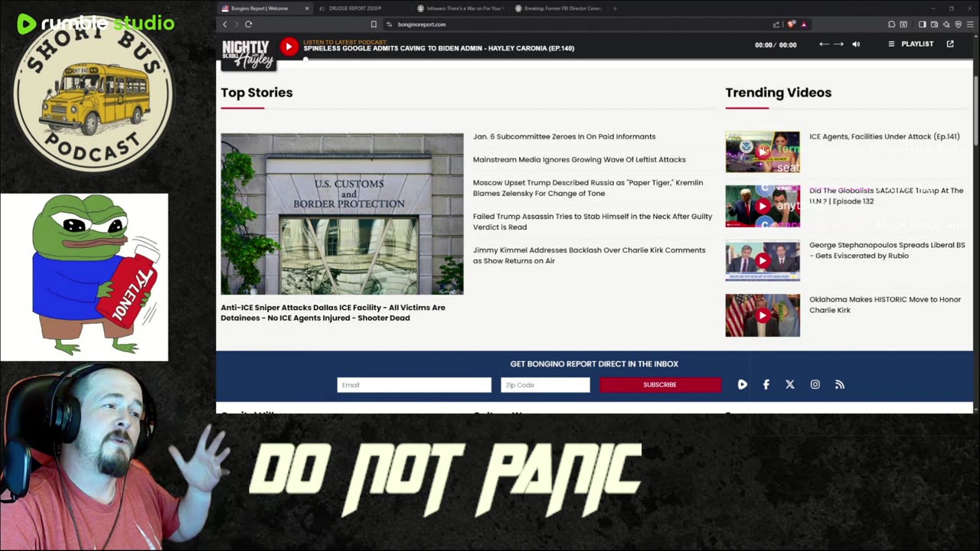The image size is (980, 551).
Task: Bookmark this page using bookmark icon
Action: tap(374, 24)
